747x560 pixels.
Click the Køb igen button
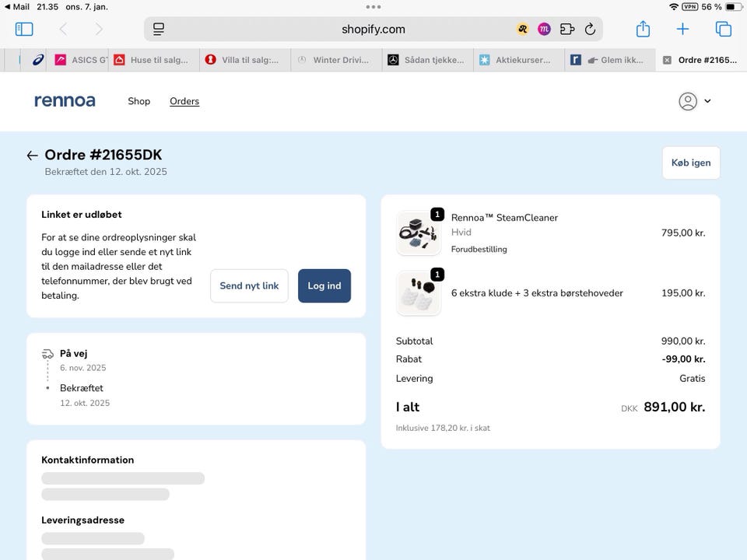tap(691, 163)
